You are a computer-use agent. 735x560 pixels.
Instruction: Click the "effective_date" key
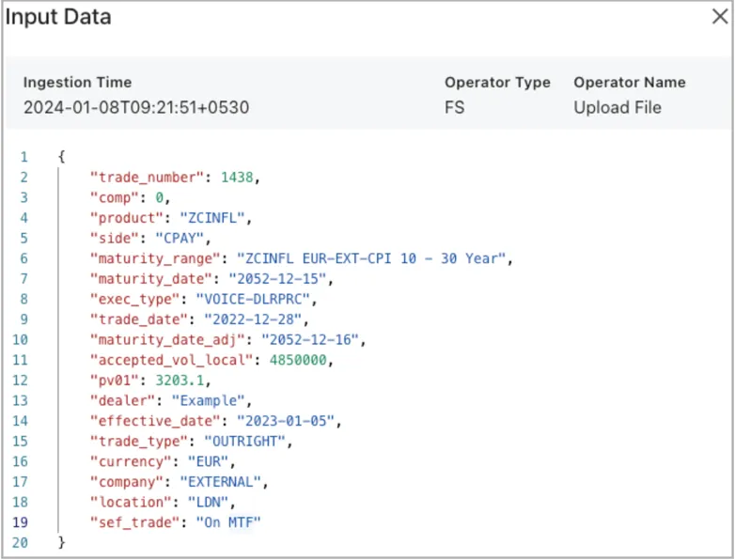click(x=155, y=421)
